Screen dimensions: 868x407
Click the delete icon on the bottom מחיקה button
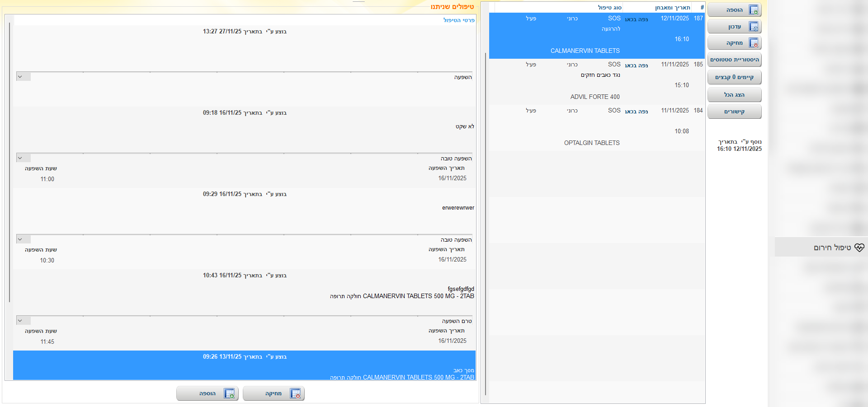tap(295, 393)
